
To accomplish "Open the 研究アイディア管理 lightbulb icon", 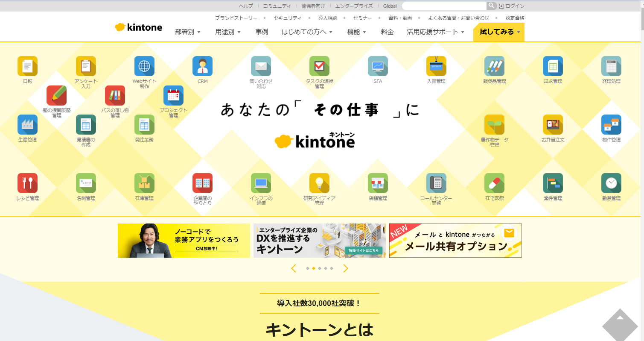I will 319,183.
